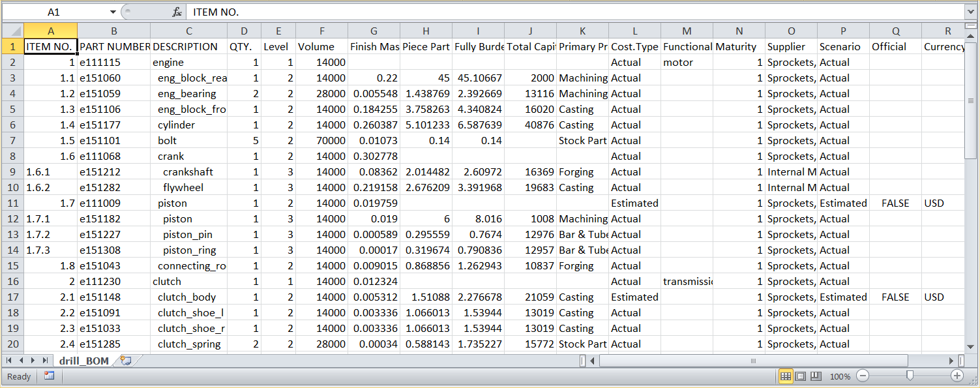The image size is (980, 388).
Task: Click the horizontal scrollbar right arrow
Action: 951,361
